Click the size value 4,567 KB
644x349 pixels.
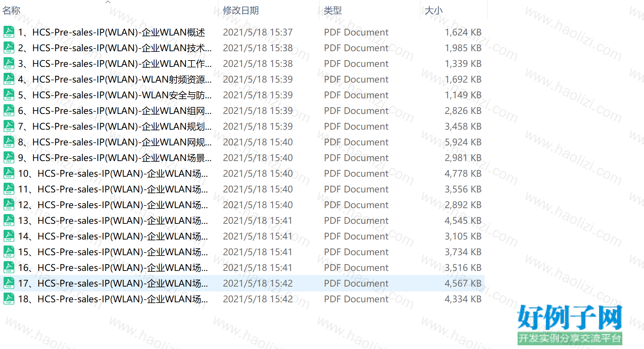pyautogui.click(x=463, y=284)
